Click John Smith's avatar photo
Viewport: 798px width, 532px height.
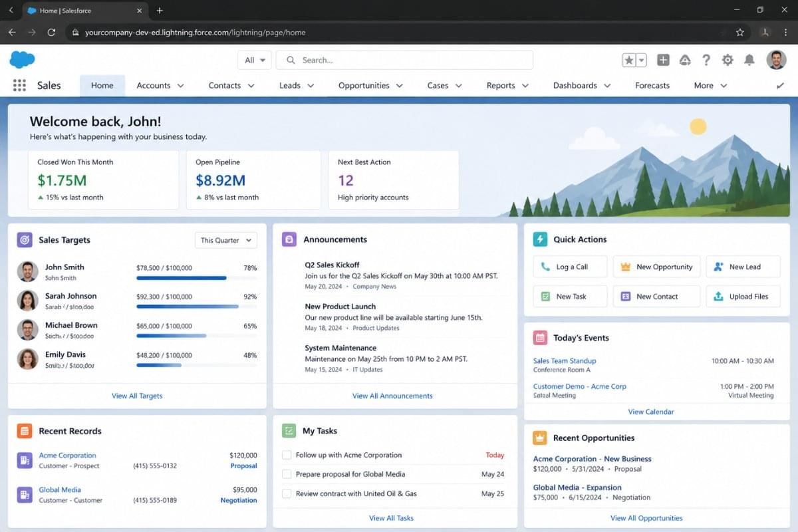(27, 271)
